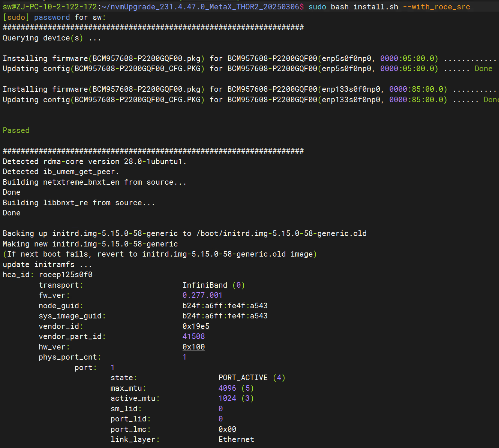The image size is (499, 448).
Task: Select the port state PORT_ACTIVE (4)
Action: click(x=252, y=378)
